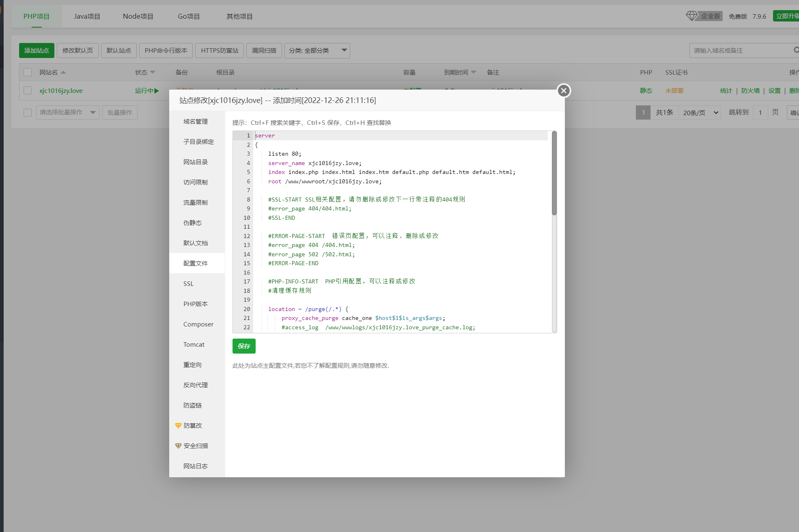Click the 修改默认页 button
Viewport: 799px width, 532px height.
78,50
